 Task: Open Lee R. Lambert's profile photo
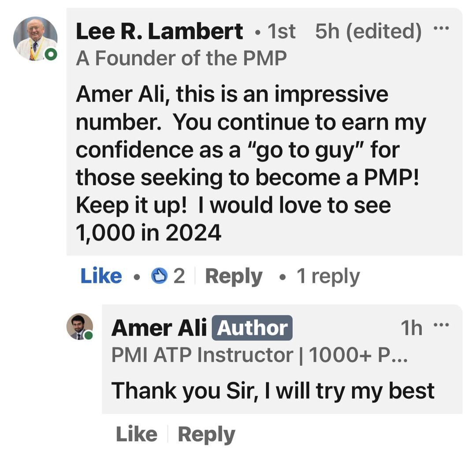[35, 38]
